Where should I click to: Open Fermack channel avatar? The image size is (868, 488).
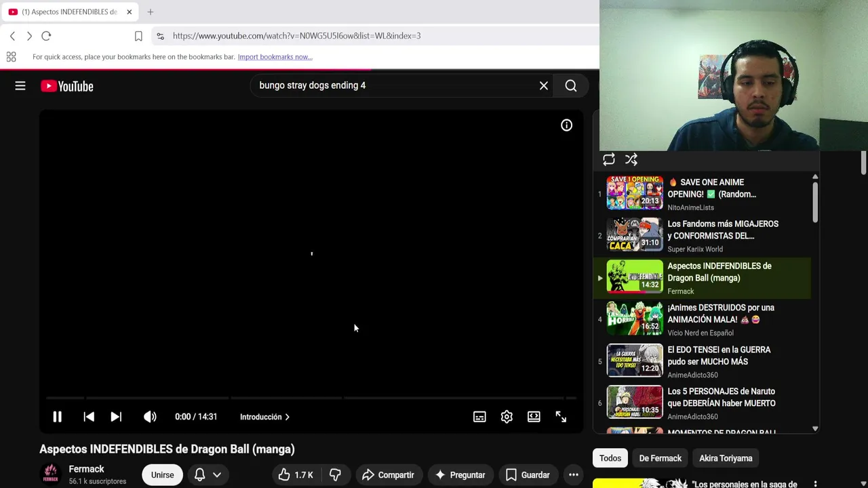(51, 474)
